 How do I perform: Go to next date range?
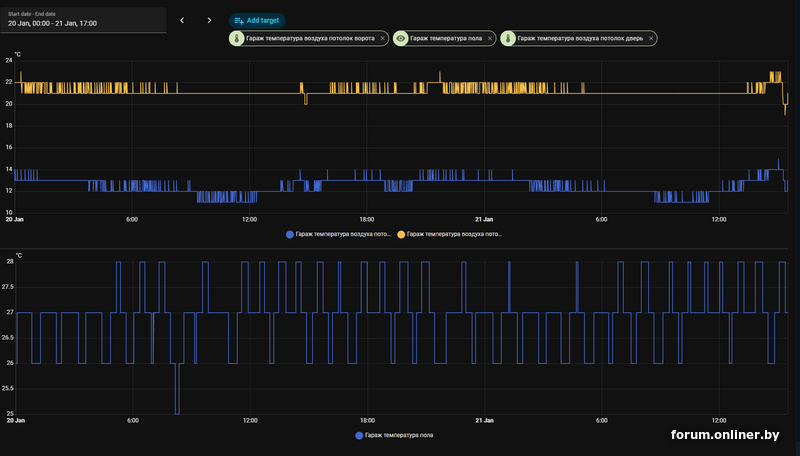coord(209,20)
